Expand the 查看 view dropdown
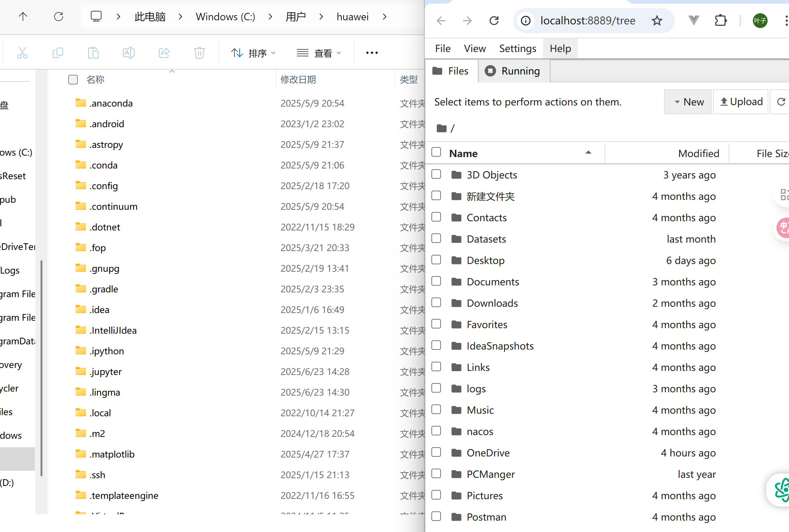Image resolution: width=789 pixels, height=532 pixels. (319, 53)
